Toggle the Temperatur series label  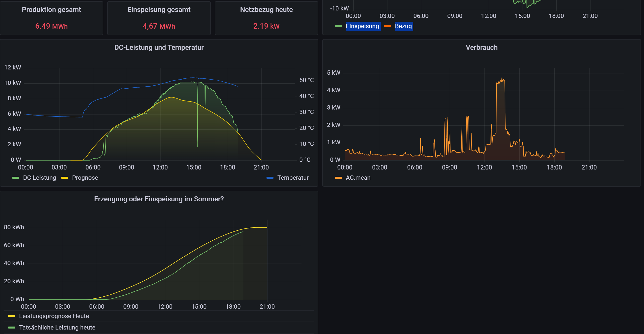293,178
